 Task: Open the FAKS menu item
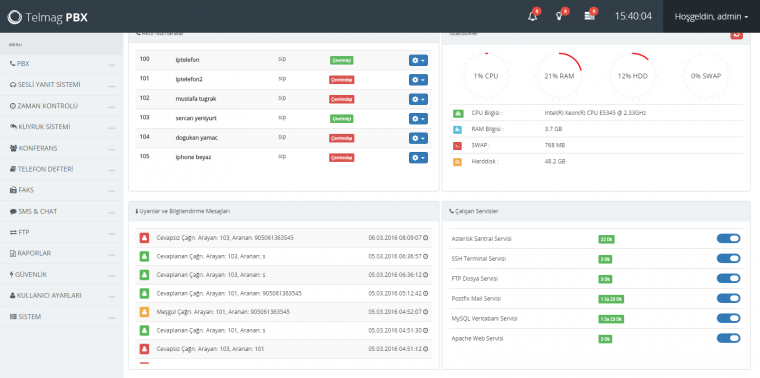click(x=62, y=190)
